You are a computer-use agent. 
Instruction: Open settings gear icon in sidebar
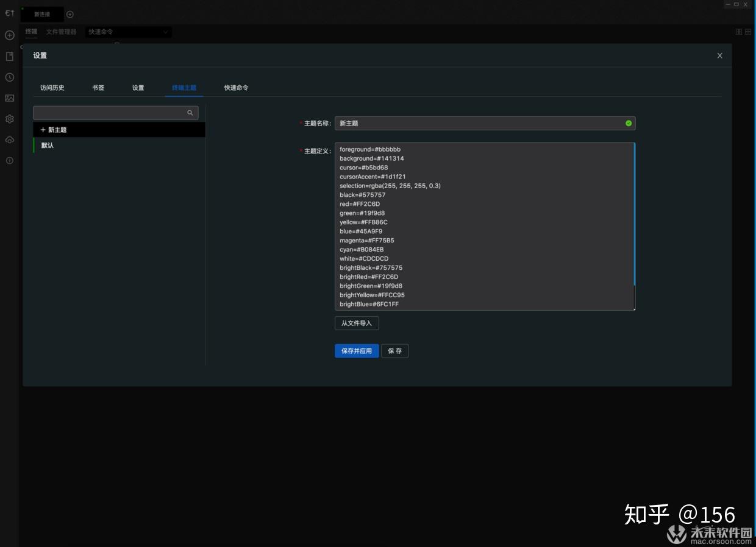(x=9, y=119)
